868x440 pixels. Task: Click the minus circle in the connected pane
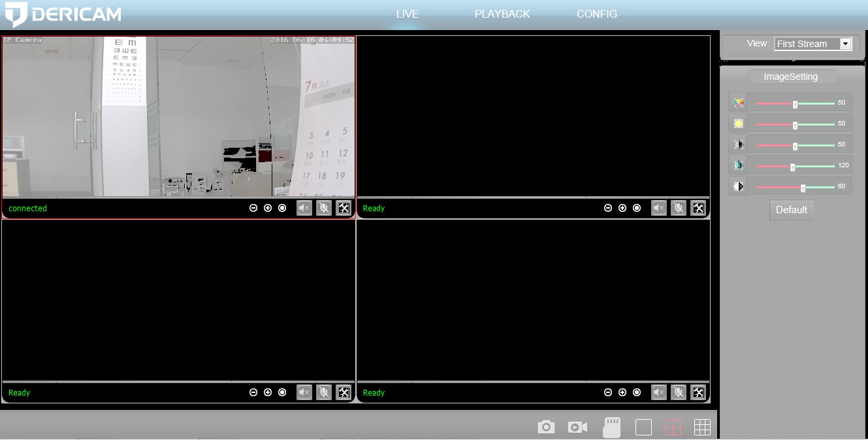(x=253, y=208)
